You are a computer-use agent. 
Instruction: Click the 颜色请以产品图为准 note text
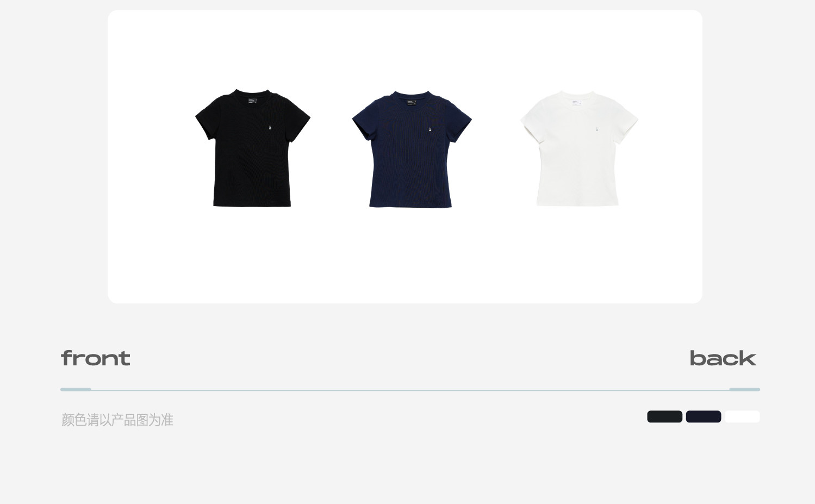[117, 420]
